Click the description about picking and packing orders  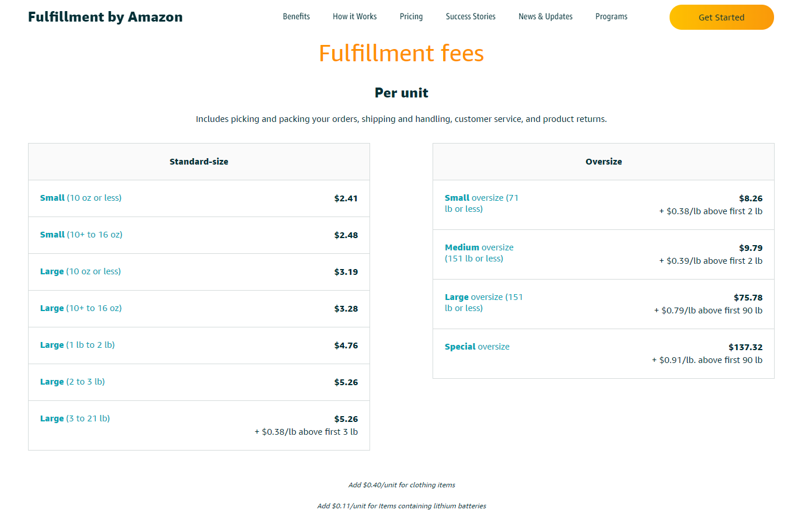coord(402,119)
